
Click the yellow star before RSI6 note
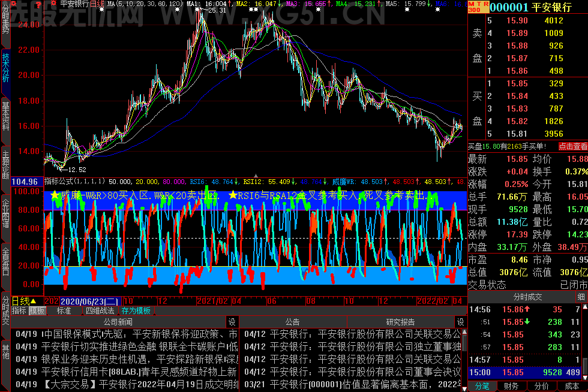(233, 195)
